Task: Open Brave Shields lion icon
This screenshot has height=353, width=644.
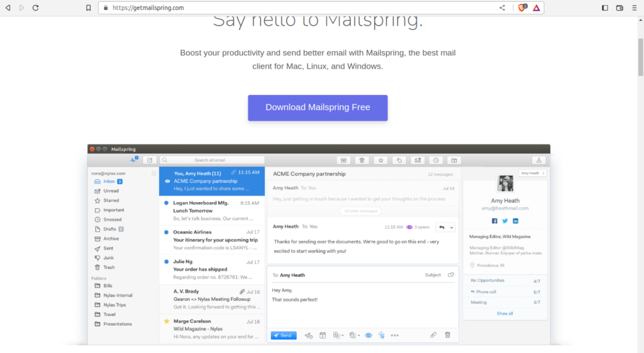Action: (522, 8)
